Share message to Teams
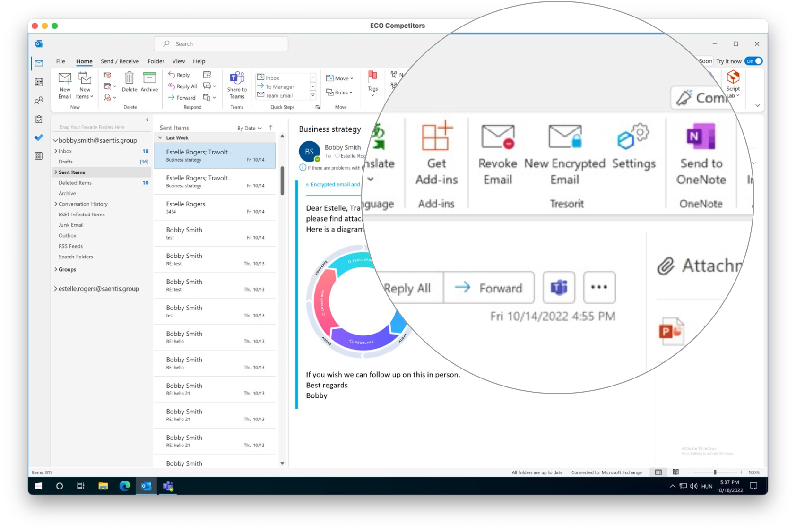This screenshot has height=532, width=796. (x=237, y=86)
